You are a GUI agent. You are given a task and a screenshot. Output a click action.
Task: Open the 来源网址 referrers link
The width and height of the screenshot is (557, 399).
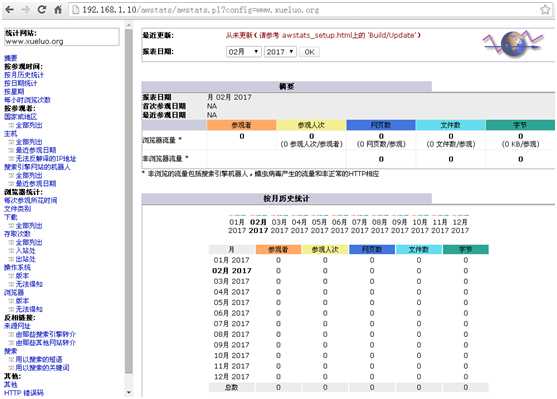tap(17, 326)
